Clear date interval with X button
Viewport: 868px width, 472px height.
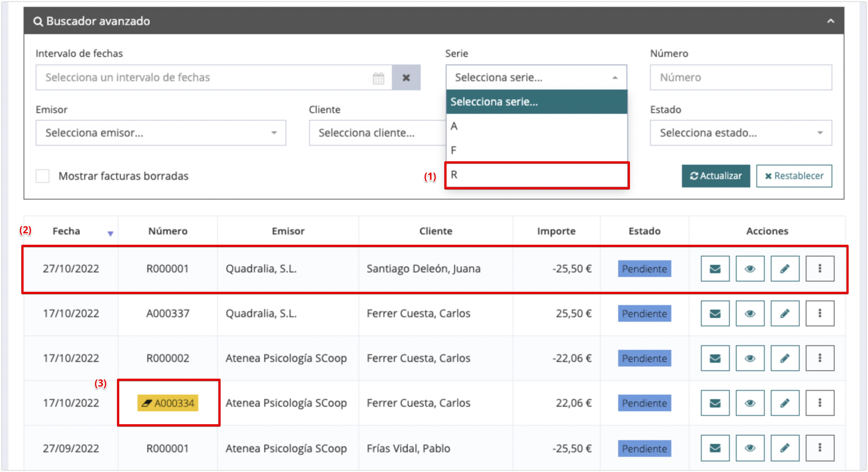(x=406, y=78)
